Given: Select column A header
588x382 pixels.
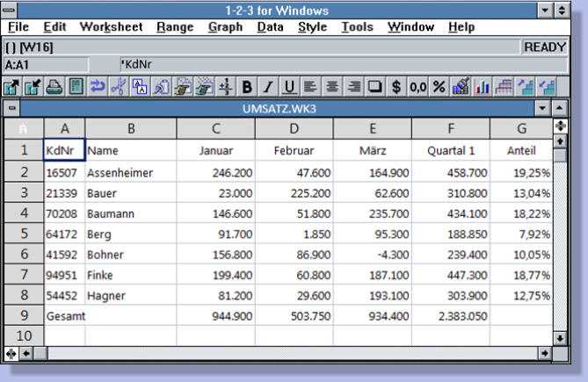Looking at the screenshot, I should 64,128.
